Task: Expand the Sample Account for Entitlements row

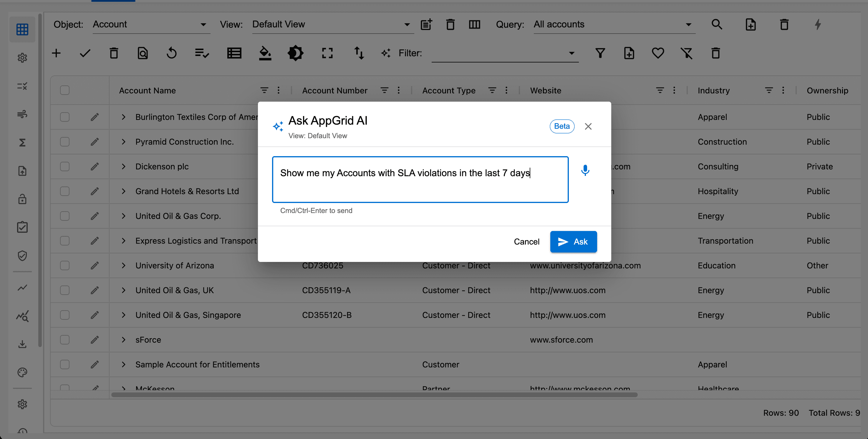Action: coord(124,364)
